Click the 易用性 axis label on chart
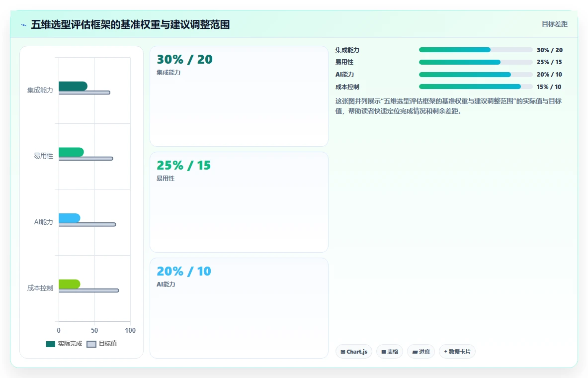This screenshot has width=588, height=378. point(44,156)
